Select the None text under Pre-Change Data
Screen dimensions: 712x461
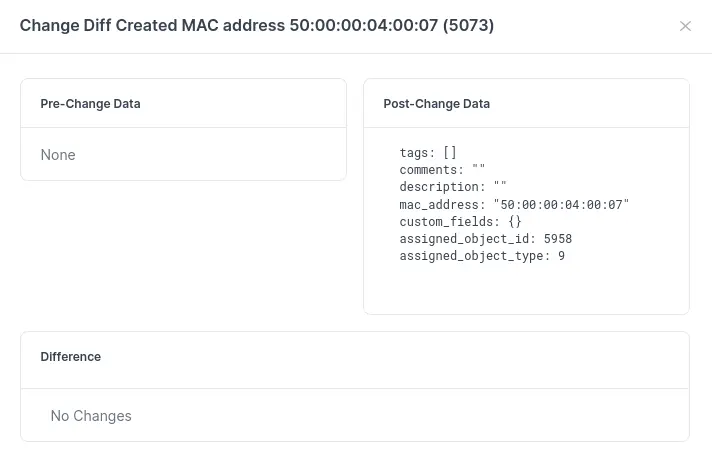[58, 155]
